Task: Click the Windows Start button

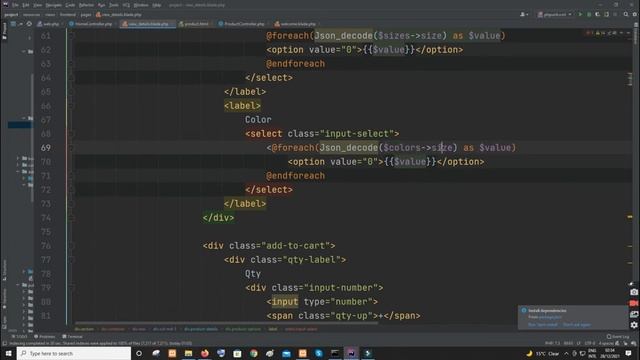Action: 8,353
